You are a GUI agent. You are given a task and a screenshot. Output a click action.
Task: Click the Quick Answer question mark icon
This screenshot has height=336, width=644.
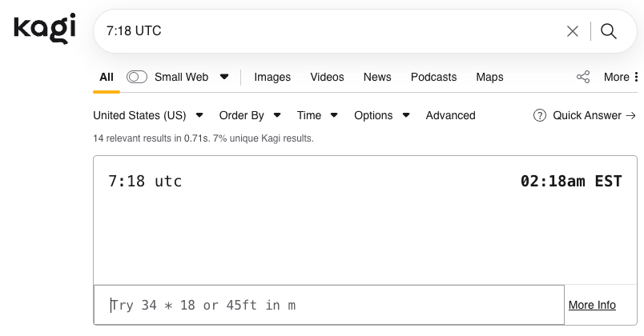coord(540,115)
